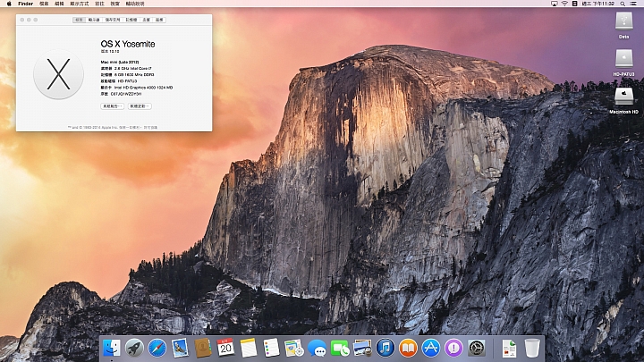The image size is (644, 362).
Task: Switch to sixth (Service) tab
Action: (x=159, y=20)
